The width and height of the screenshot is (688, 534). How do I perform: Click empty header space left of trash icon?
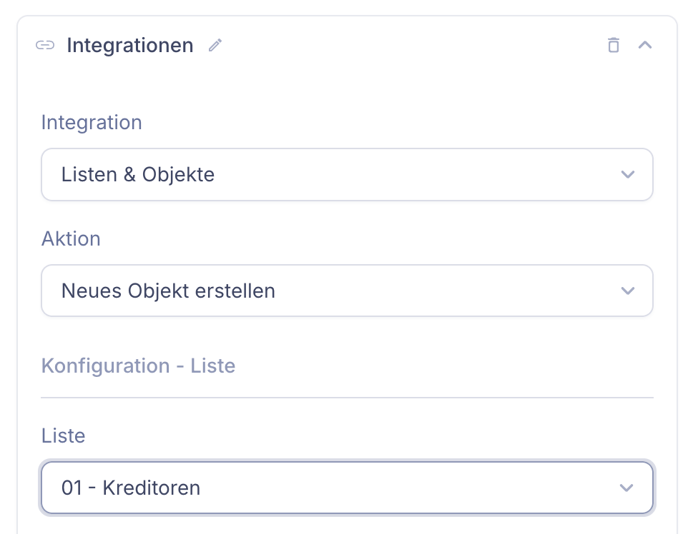(x=412, y=45)
